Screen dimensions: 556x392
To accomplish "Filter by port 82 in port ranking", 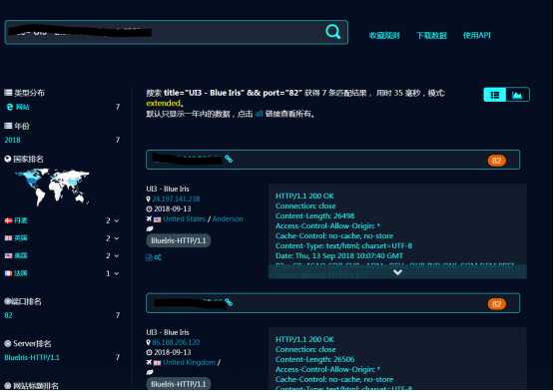I will (x=8, y=315).
